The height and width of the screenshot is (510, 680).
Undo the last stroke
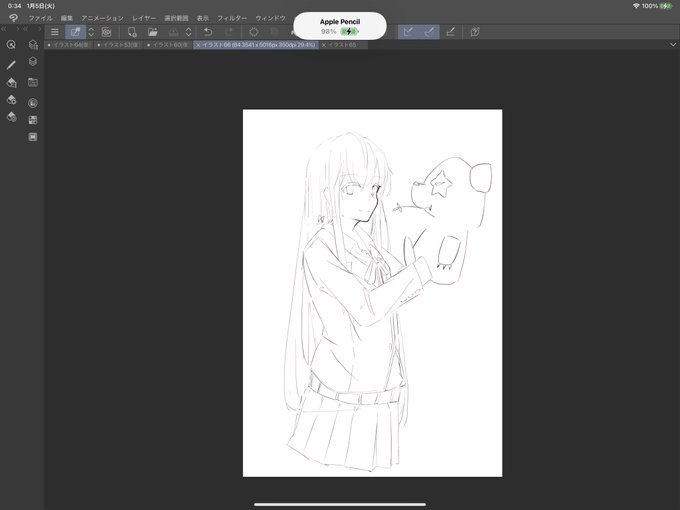click(x=208, y=32)
